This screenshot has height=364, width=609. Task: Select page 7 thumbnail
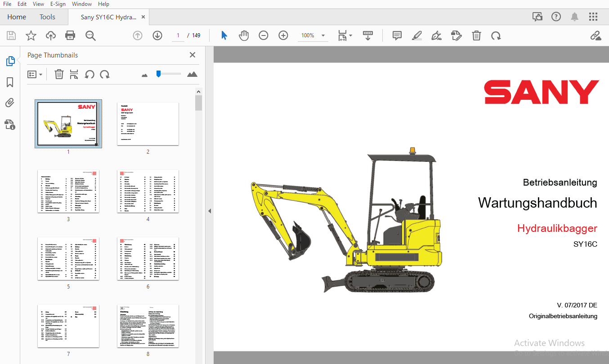(68, 326)
